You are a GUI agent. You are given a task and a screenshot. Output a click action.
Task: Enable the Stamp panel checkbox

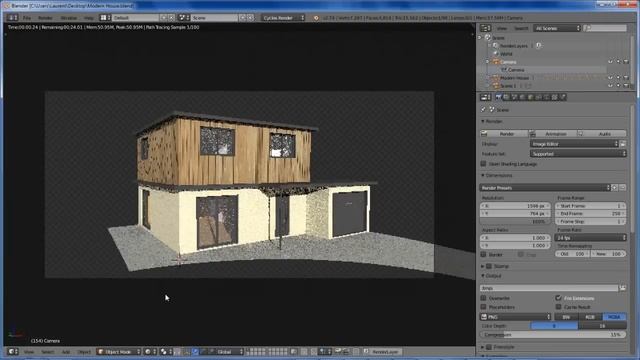489,266
